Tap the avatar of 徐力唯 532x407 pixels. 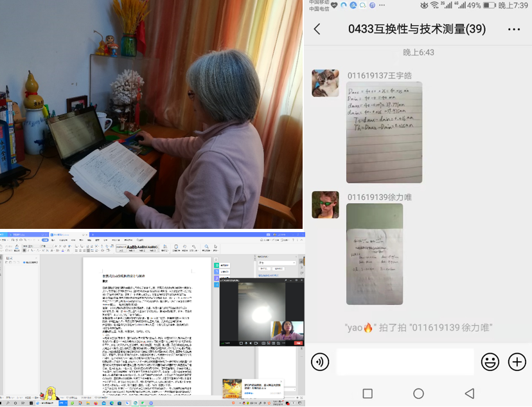coord(325,204)
